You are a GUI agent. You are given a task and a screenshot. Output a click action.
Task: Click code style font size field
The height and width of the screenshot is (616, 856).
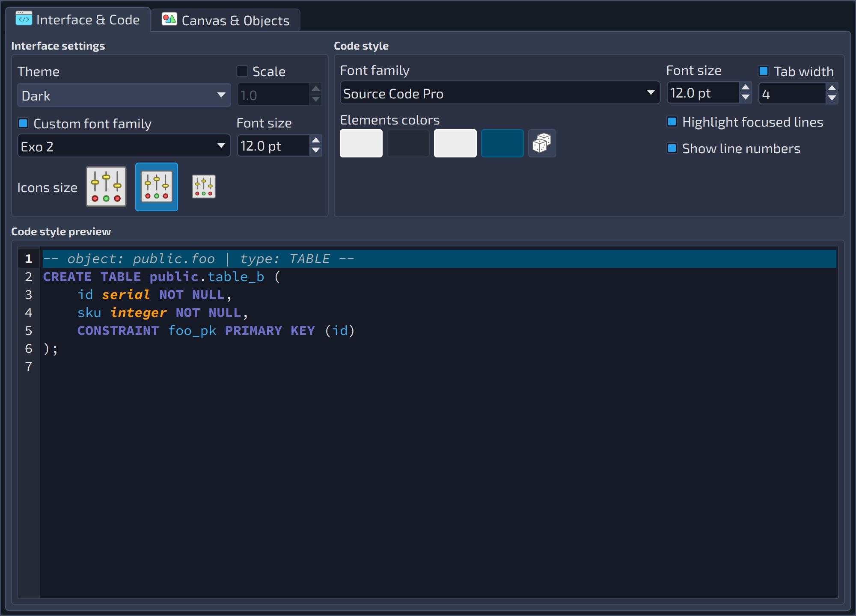point(704,93)
